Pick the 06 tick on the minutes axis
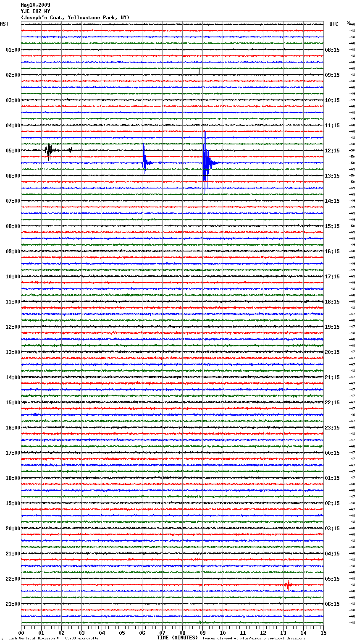 click(x=142, y=633)
